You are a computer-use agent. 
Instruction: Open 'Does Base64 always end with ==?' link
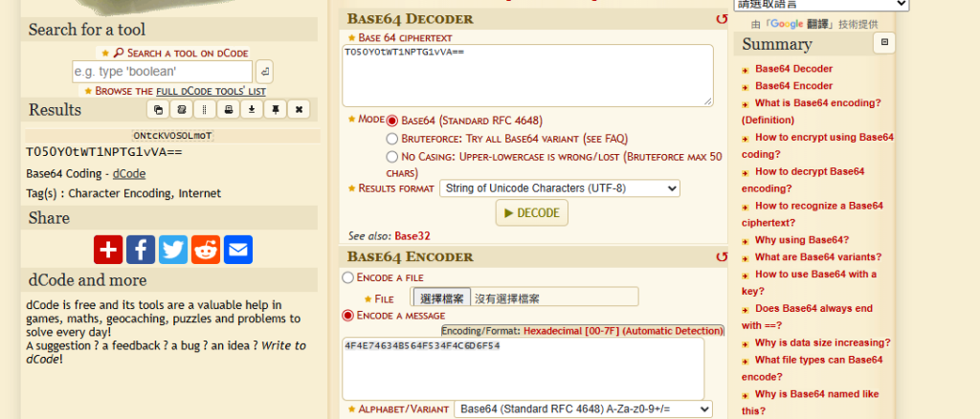(807, 317)
